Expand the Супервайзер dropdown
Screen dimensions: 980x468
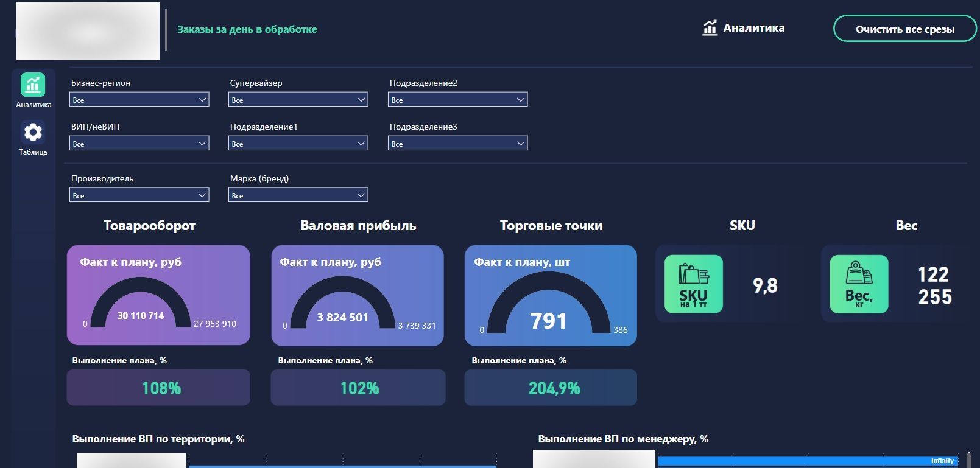pyautogui.click(x=298, y=100)
